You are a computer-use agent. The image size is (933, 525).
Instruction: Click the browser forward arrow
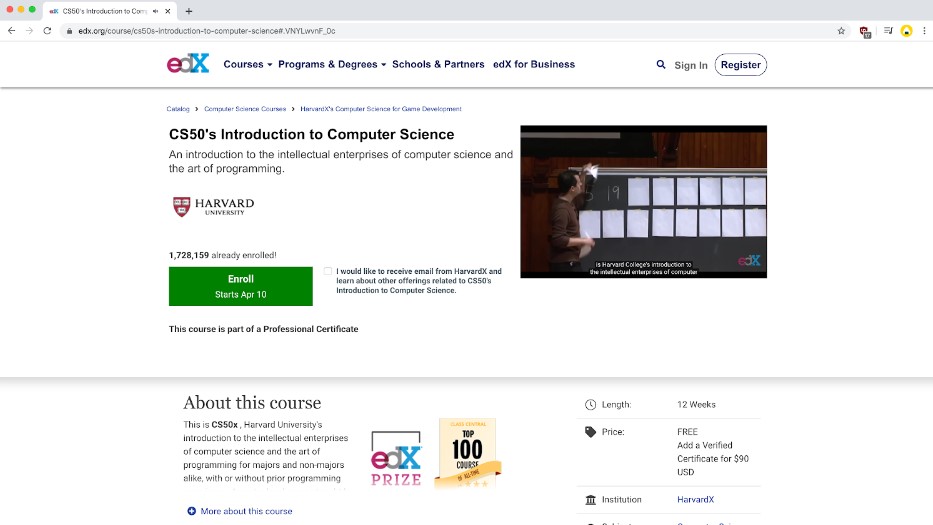[29, 31]
